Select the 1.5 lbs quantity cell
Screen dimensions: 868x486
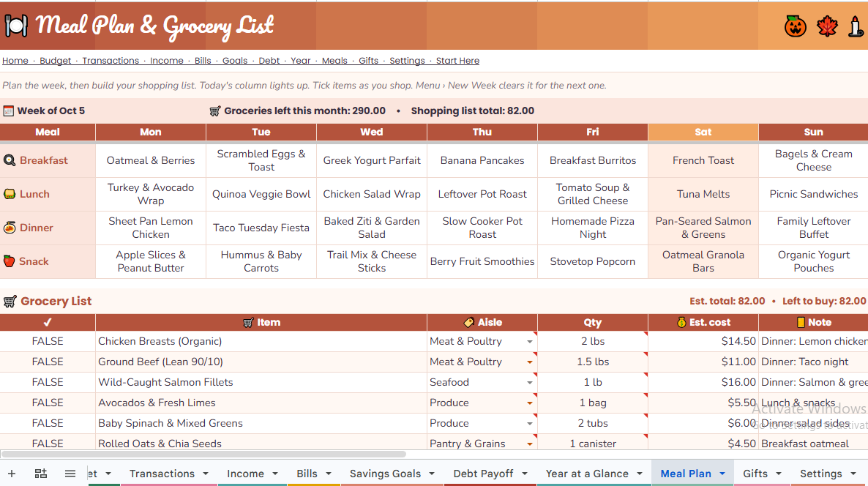[592, 362]
